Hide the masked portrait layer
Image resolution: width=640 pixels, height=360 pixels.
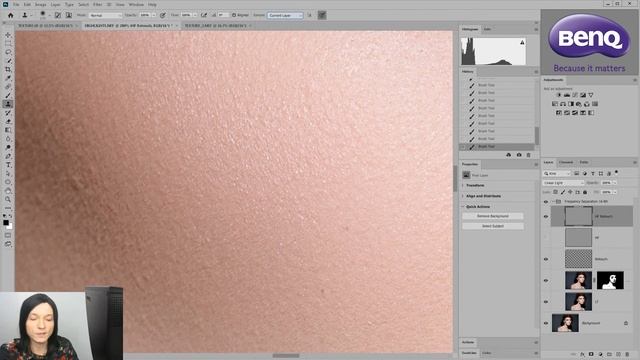(546, 280)
